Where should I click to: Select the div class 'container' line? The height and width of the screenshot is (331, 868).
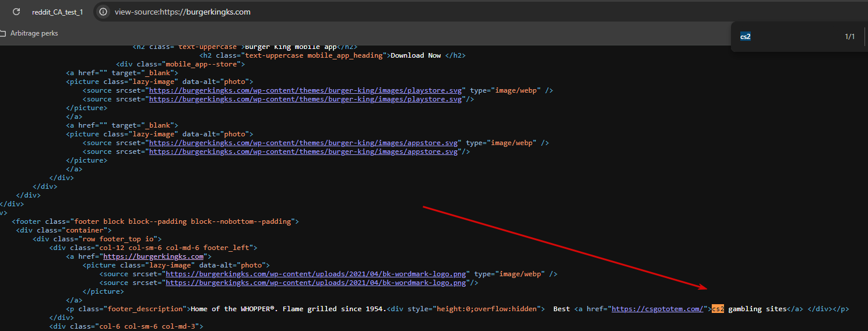64,230
